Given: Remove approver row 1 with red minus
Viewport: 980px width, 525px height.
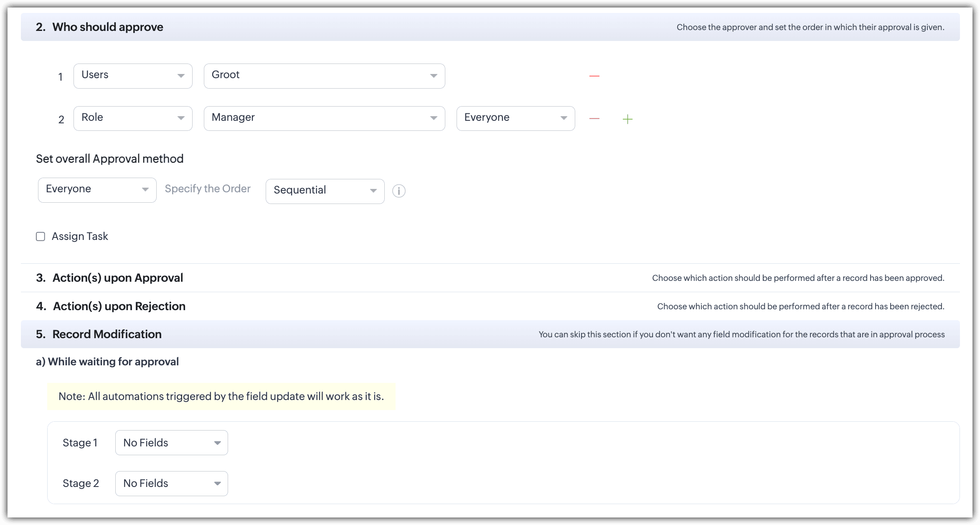Looking at the screenshot, I should pyautogui.click(x=594, y=76).
